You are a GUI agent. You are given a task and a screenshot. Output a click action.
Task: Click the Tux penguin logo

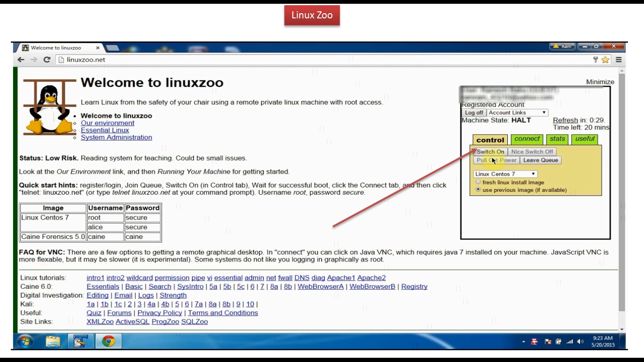tap(50, 107)
